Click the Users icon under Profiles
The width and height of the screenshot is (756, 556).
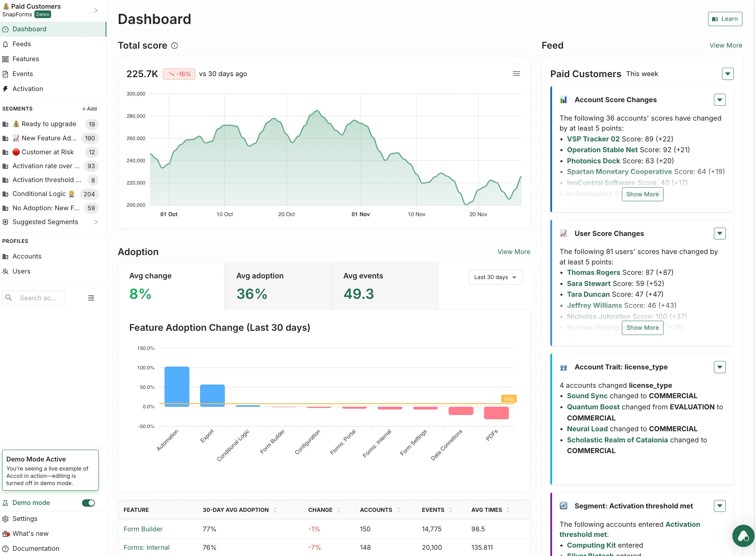click(x=6, y=271)
